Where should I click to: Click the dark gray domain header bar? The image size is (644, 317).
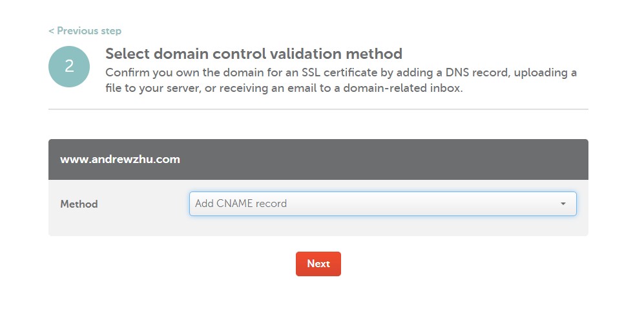pos(388,159)
